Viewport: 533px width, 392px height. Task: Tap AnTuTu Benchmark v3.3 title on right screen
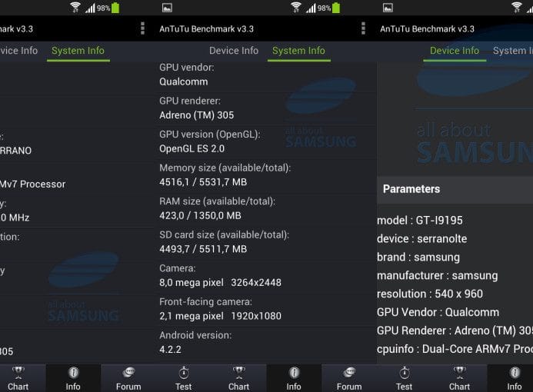coord(427,29)
